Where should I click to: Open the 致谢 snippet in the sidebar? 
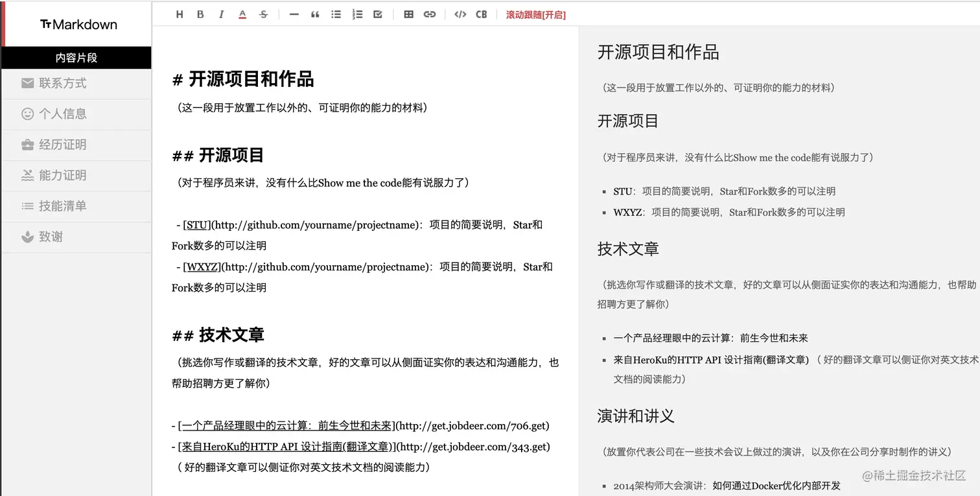[76, 237]
